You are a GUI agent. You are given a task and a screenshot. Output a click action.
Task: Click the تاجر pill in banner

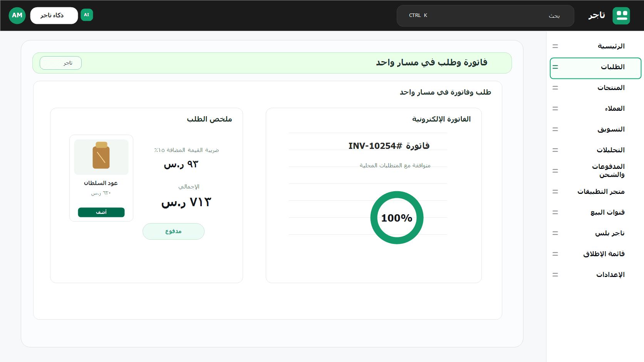click(x=60, y=63)
